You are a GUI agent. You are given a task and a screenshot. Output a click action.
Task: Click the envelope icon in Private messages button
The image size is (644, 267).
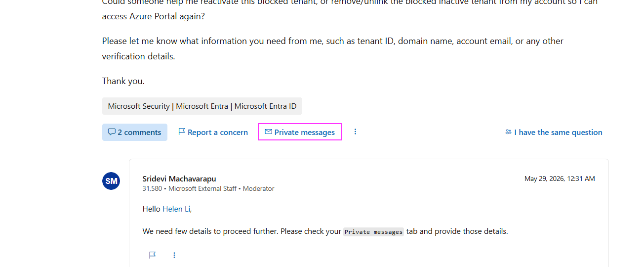click(268, 132)
